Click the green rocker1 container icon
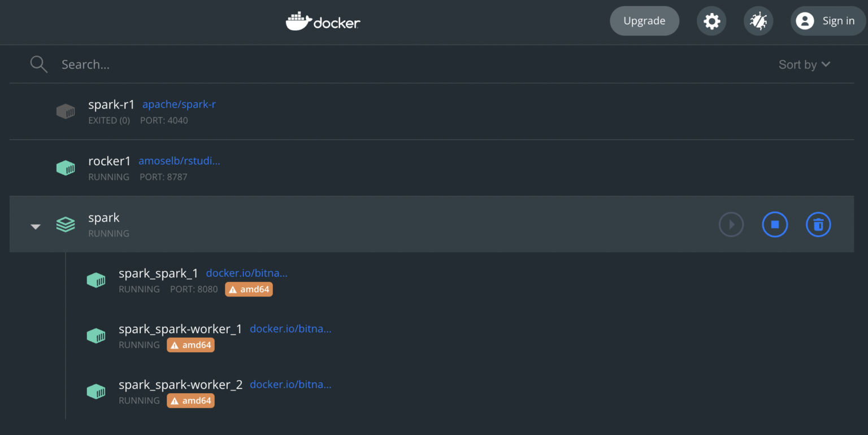 tap(66, 168)
